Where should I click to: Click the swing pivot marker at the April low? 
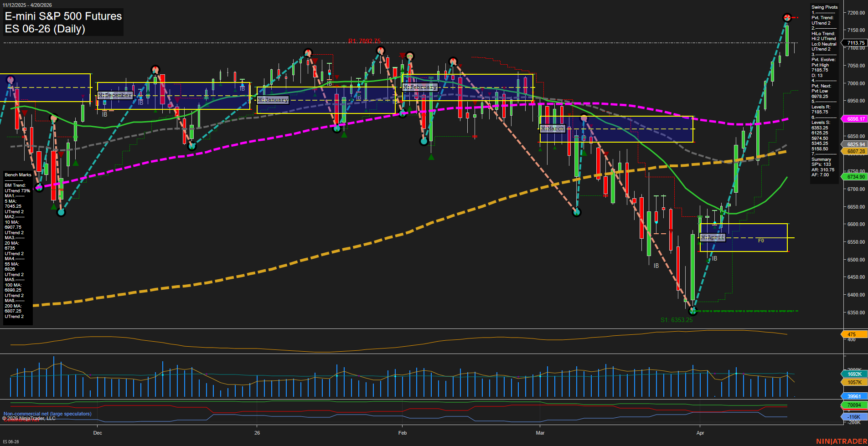point(693,312)
